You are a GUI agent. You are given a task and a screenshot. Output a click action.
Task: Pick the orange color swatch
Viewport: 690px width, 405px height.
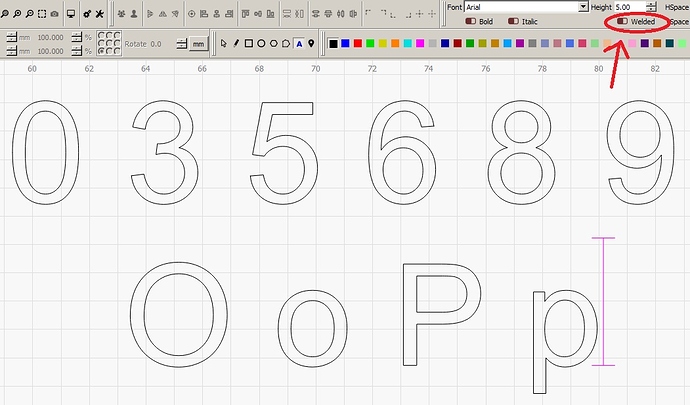point(395,43)
